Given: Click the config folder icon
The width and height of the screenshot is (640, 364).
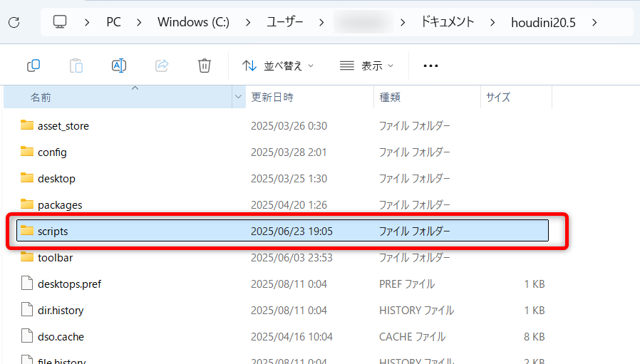Looking at the screenshot, I should pos(27,152).
